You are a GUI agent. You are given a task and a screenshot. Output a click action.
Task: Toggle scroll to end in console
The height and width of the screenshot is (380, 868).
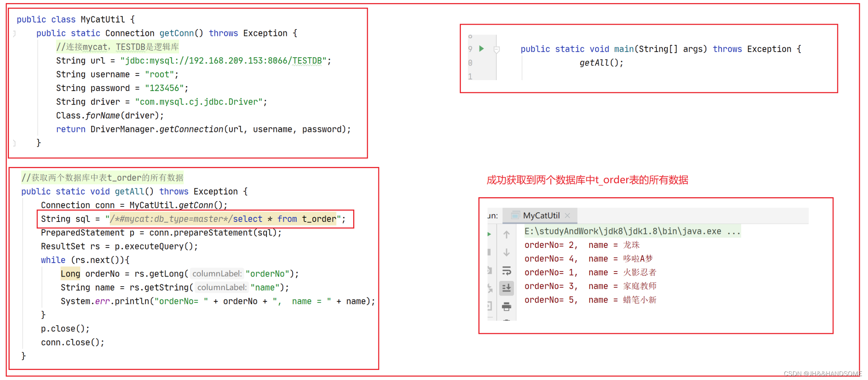(506, 288)
